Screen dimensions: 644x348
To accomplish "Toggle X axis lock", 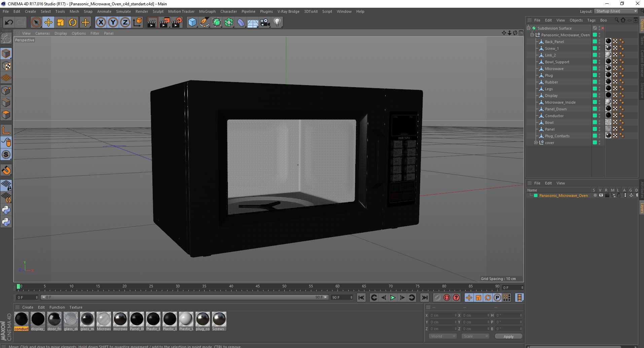I will (101, 23).
